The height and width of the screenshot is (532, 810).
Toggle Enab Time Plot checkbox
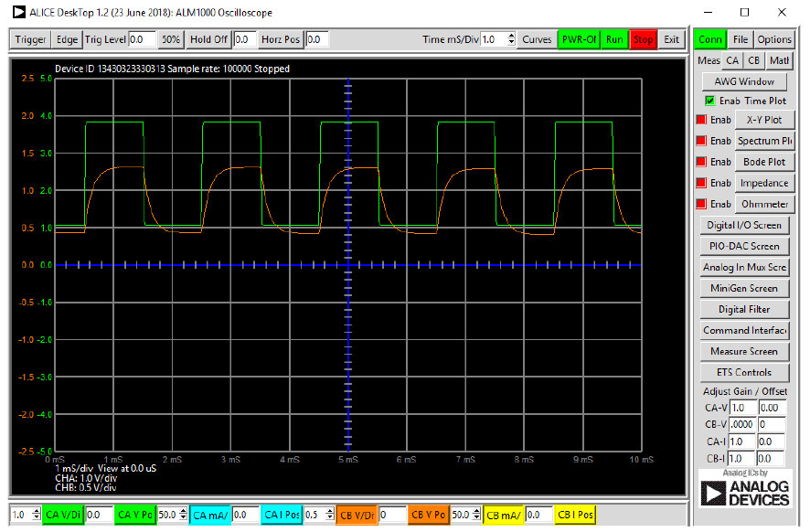click(x=710, y=101)
